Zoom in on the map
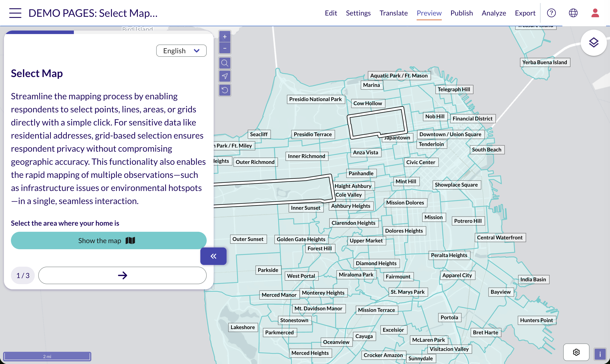 coord(225,37)
